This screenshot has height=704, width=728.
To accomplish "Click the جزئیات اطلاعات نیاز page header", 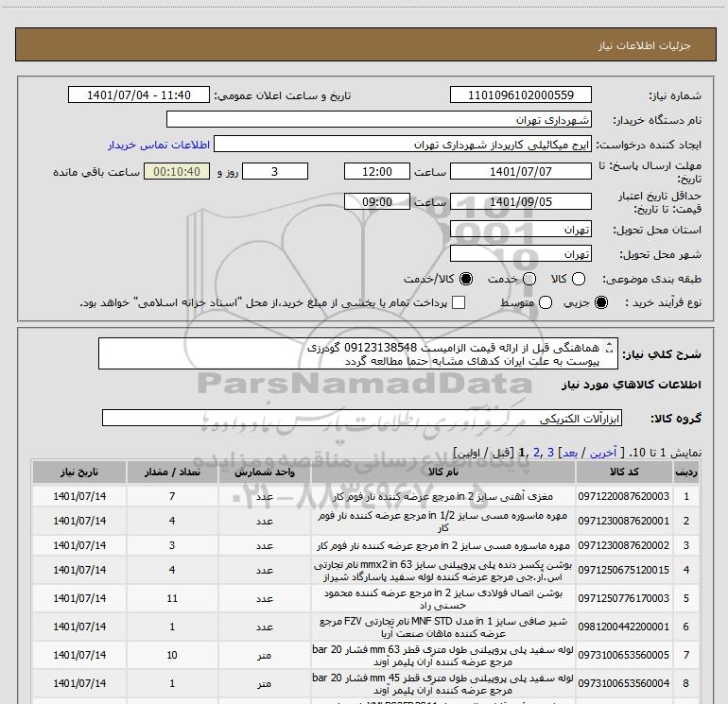I will pos(644,45).
